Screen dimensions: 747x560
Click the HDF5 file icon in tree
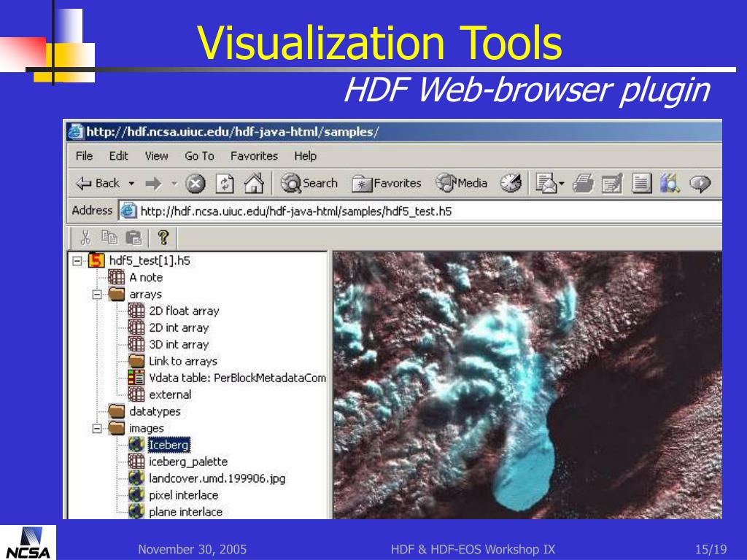click(x=96, y=260)
